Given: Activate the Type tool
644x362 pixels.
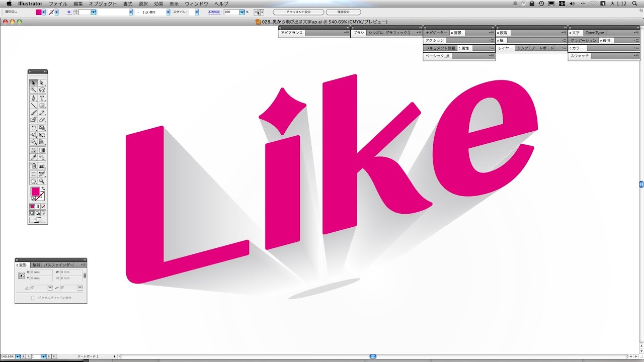Looking at the screenshot, I should (42, 98).
